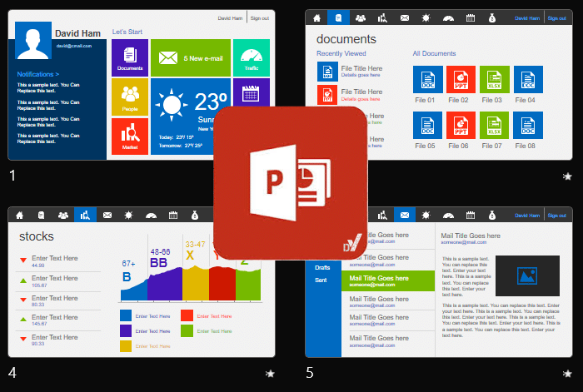Screen dimensions: 583x392
Task: Click the home icon in the documents slide navbar
Action: pos(316,17)
